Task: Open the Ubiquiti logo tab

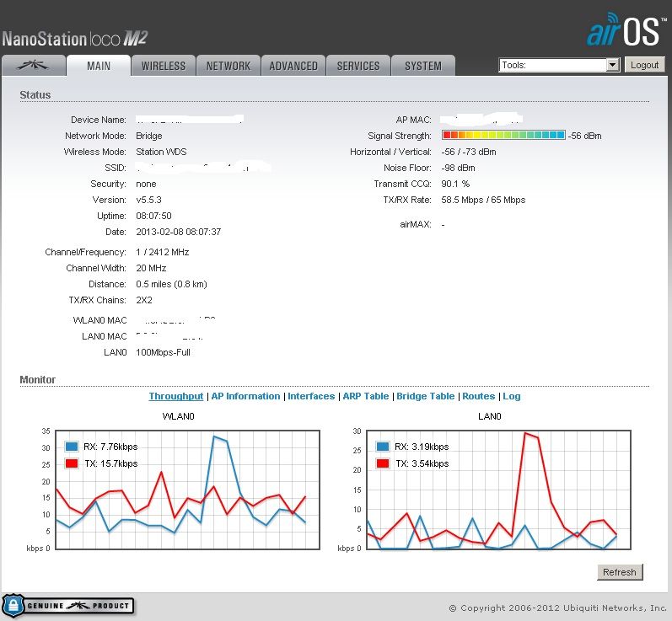Action: point(33,66)
